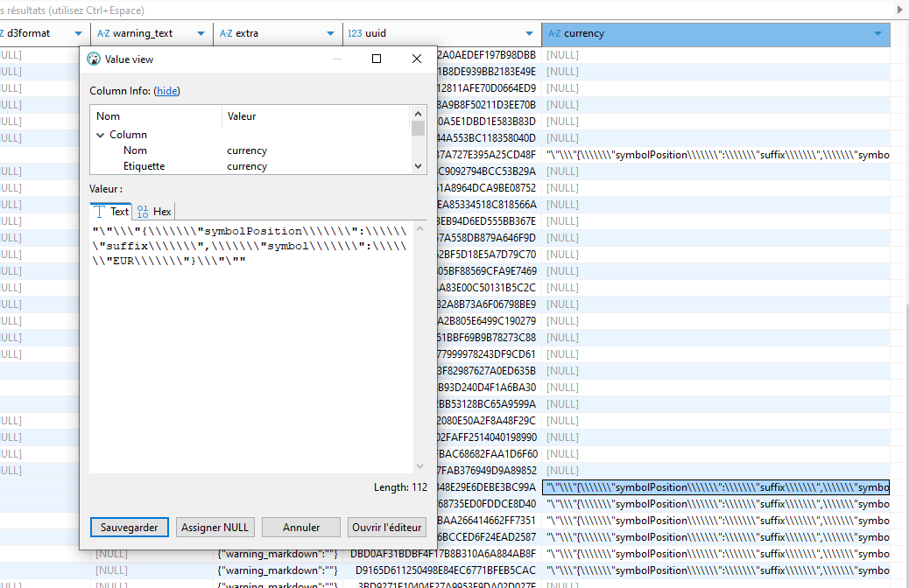Select uuid cell DBD0AF31BDBF4F17B8B310A6A884AB8F

click(x=442, y=554)
